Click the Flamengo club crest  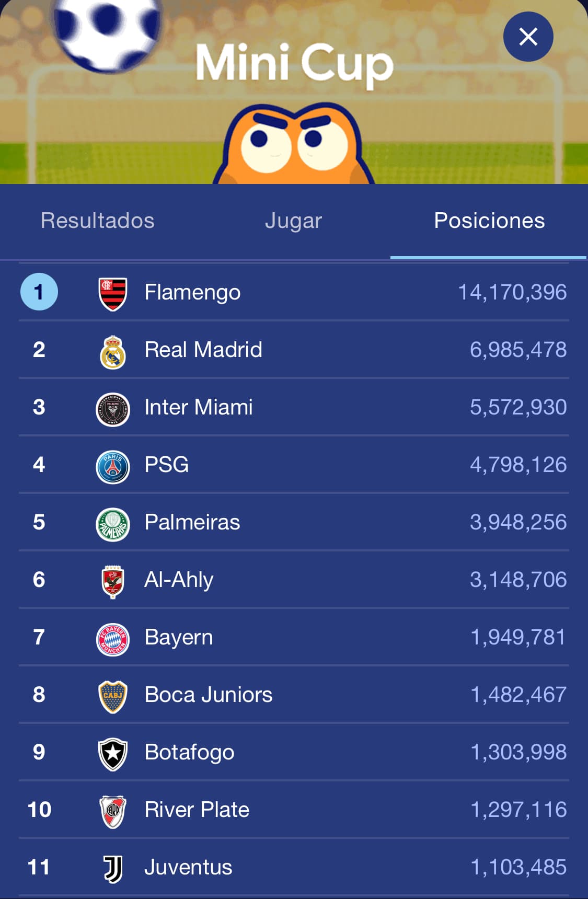point(113,294)
